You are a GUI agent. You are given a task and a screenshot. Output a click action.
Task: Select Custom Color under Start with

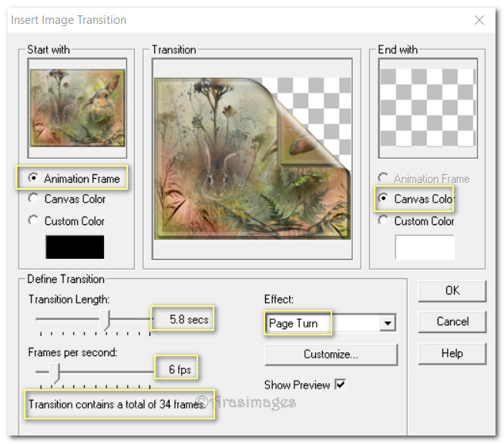tap(34, 220)
